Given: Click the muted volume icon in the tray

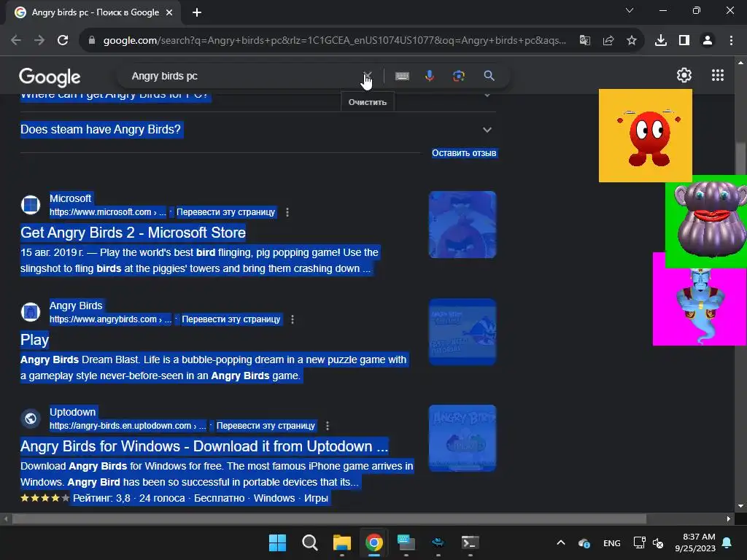Looking at the screenshot, I should 658,542.
